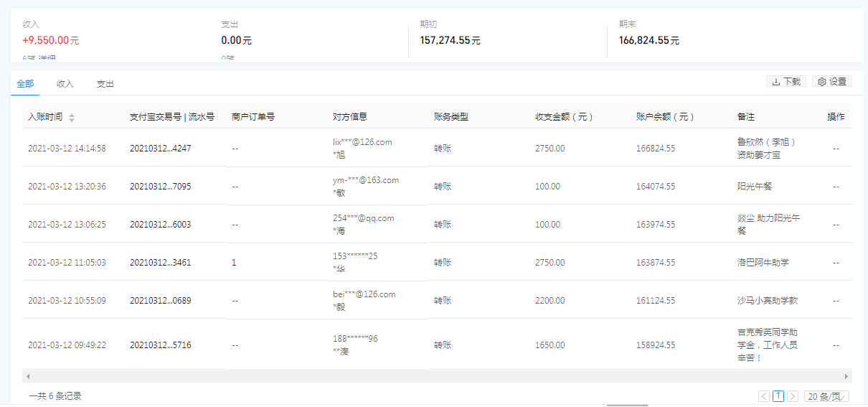This screenshot has width=868, height=407.
Task: Click the horizontal scrollbar right arrow
Action: pyautogui.click(x=846, y=376)
